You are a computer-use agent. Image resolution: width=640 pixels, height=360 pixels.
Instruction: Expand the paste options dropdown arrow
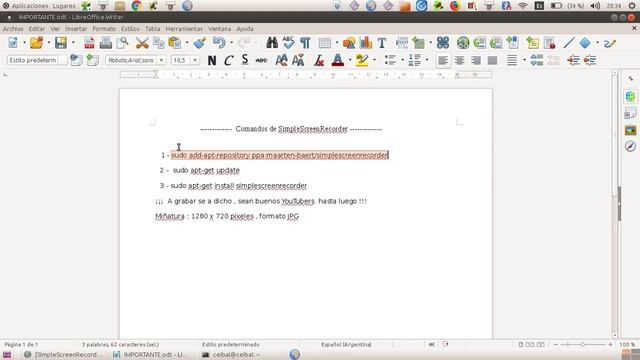[187, 42]
